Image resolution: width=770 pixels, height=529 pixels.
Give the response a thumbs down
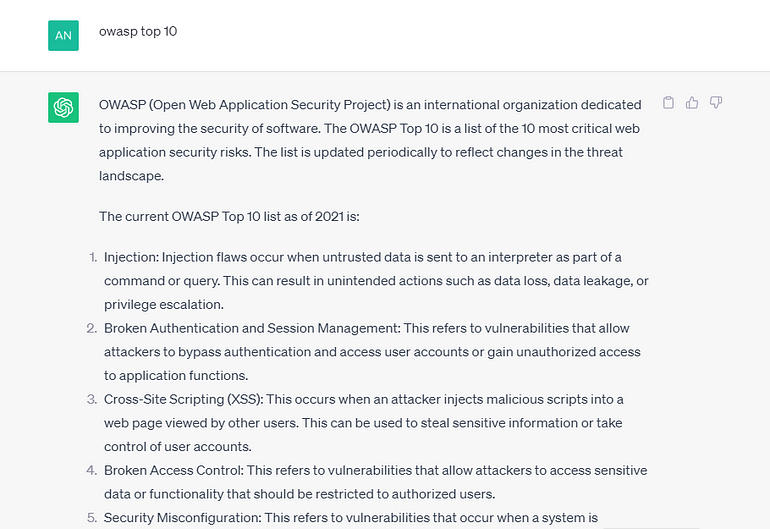pyautogui.click(x=716, y=103)
